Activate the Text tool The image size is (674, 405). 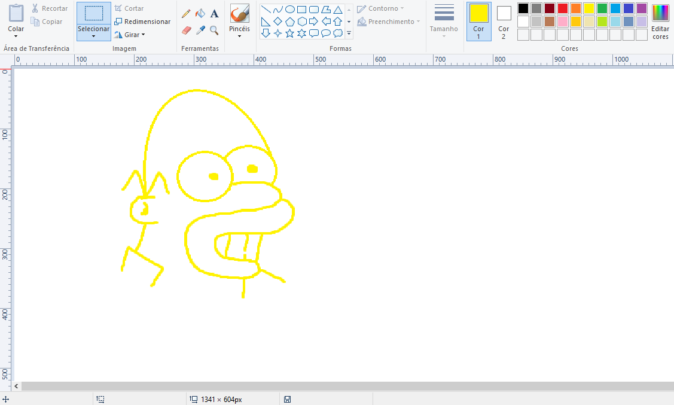[x=214, y=14]
